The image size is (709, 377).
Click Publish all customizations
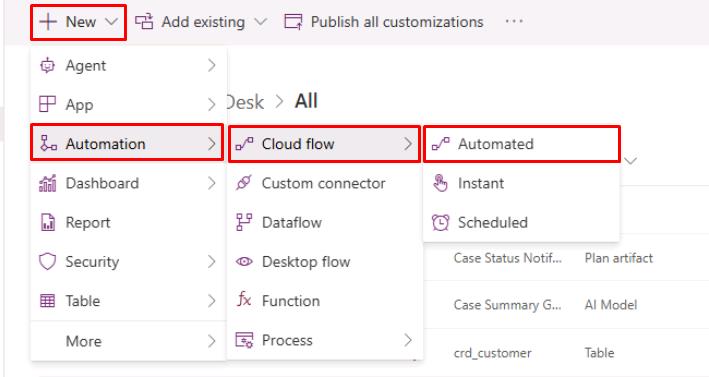[x=383, y=22]
